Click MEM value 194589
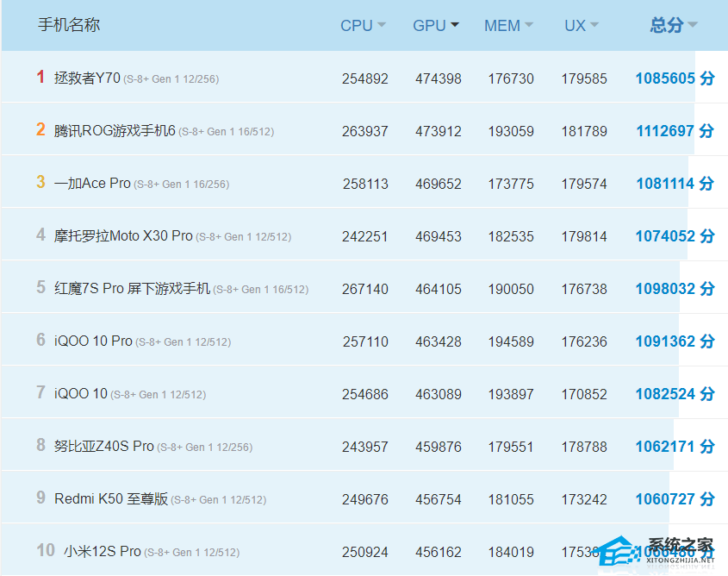This screenshot has height=576, width=728. pyautogui.click(x=511, y=341)
